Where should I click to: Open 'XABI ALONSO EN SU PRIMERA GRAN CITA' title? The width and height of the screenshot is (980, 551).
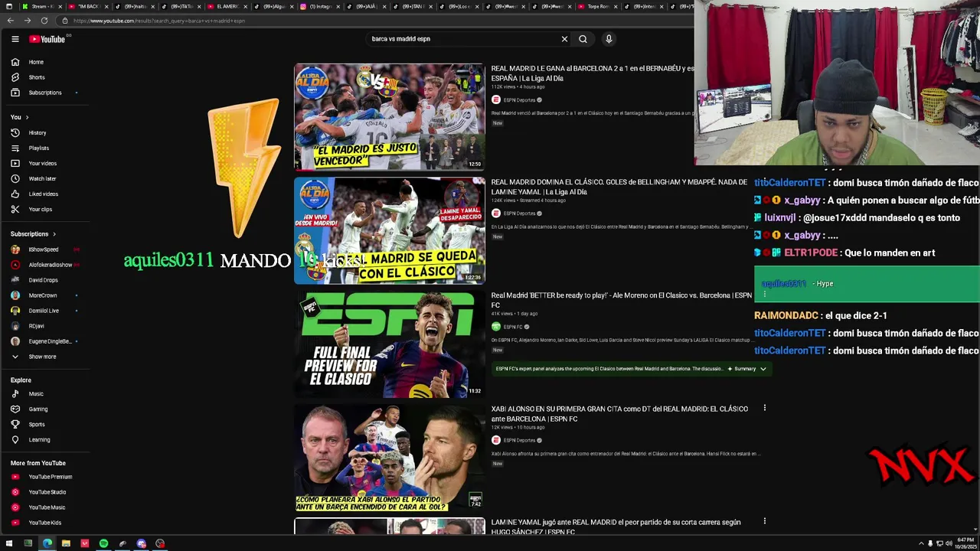click(619, 413)
